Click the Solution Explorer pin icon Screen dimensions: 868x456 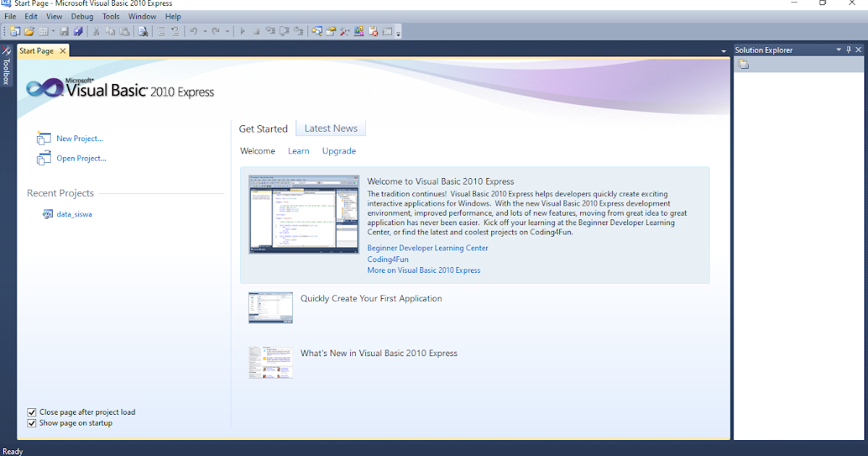(x=848, y=49)
